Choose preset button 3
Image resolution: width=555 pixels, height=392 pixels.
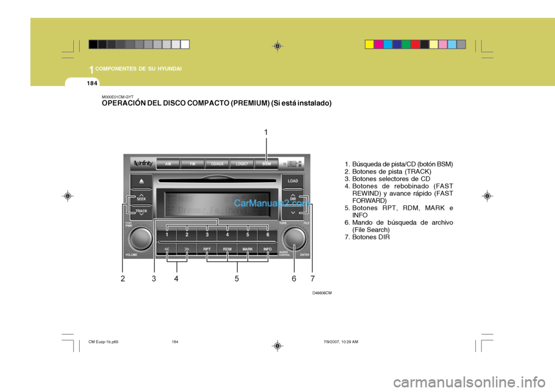point(207,235)
